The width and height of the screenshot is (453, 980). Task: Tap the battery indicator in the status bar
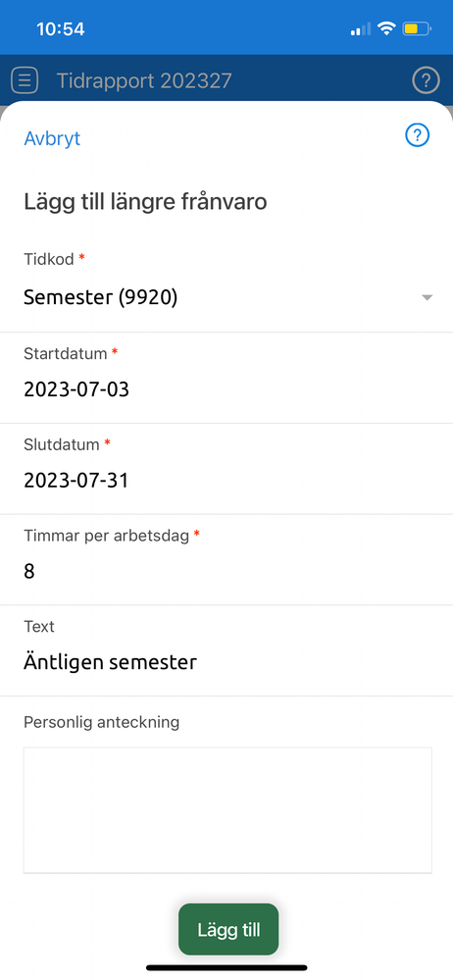point(416,28)
